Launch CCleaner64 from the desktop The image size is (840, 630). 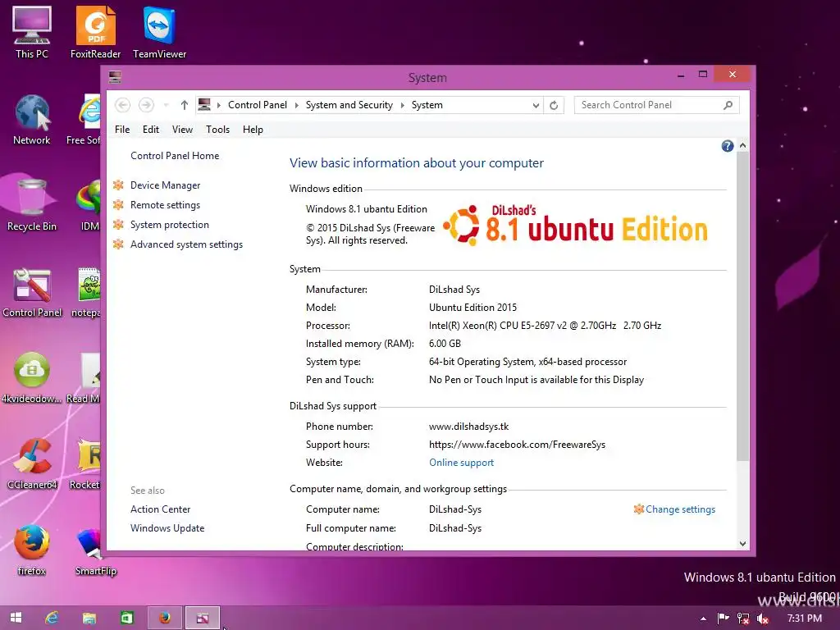tap(32, 464)
